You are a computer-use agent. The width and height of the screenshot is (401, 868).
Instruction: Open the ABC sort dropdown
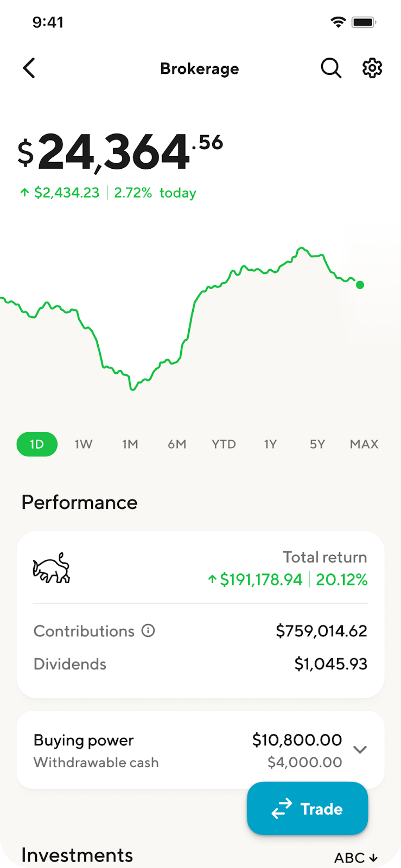(355, 858)
